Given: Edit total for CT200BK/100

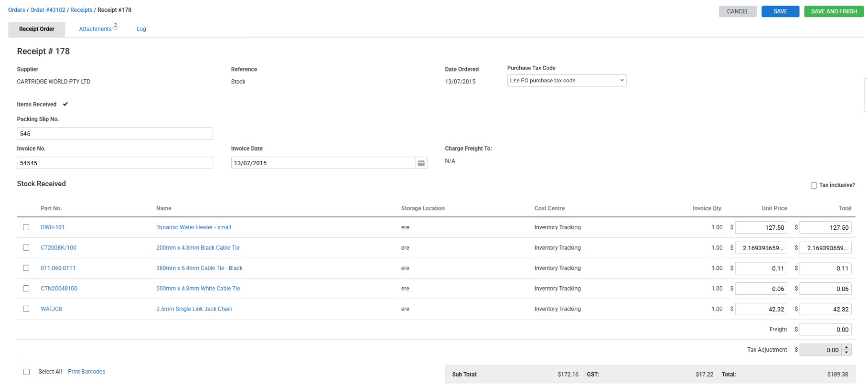Looking at the screenshot, I should pos(825,248).
